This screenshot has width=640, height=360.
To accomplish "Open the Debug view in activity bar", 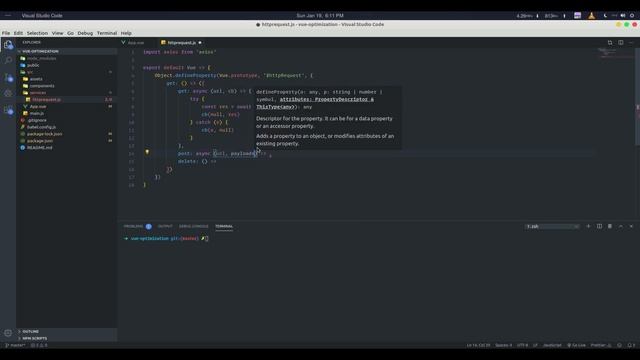I will click(x=8, y=93).
